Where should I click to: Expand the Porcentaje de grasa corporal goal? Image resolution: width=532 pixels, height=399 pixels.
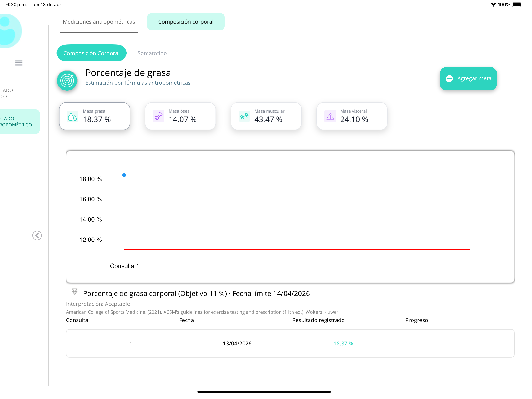75,292
